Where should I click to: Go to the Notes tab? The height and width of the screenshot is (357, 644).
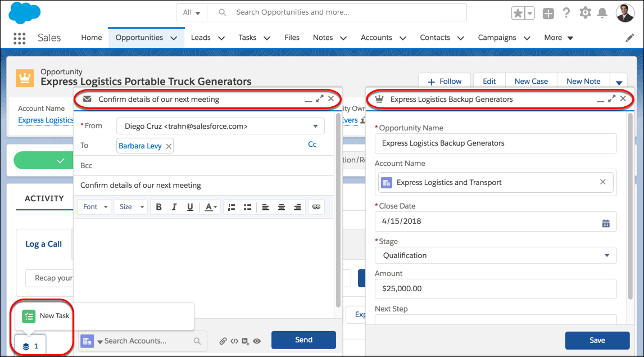tap(323, 38)
